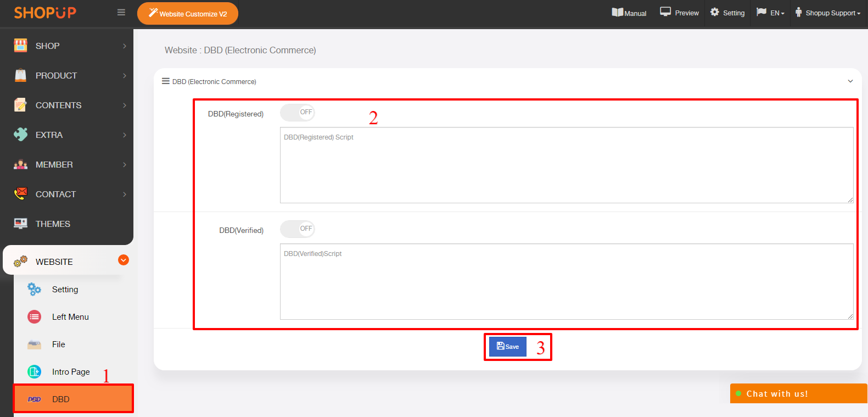Click the 'DBD (Electronic Commerce)' panel title

click(x=214, y=82)
